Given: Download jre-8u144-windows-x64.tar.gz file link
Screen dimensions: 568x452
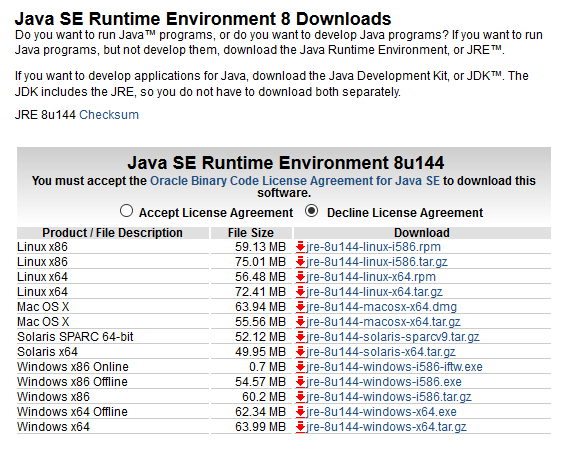Looking at the screenshot, I should pos(386,427).
